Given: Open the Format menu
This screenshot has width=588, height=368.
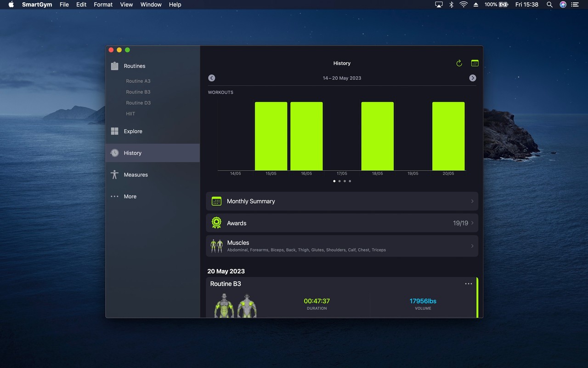Looking at the screenshot, I should click(x=103, y=5).
